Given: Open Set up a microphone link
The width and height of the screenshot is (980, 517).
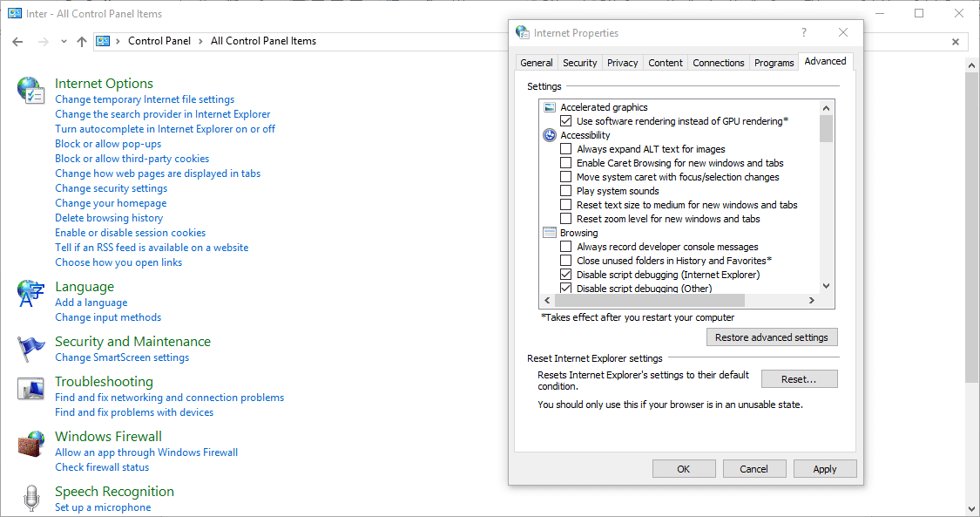Looking at the screenshot, I should tap(103, 507).
